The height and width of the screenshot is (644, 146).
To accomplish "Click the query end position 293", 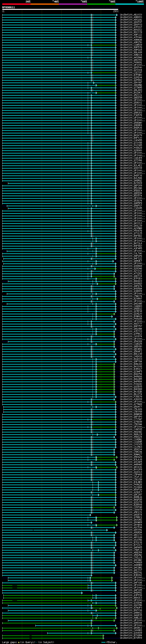I will (115, 11).
